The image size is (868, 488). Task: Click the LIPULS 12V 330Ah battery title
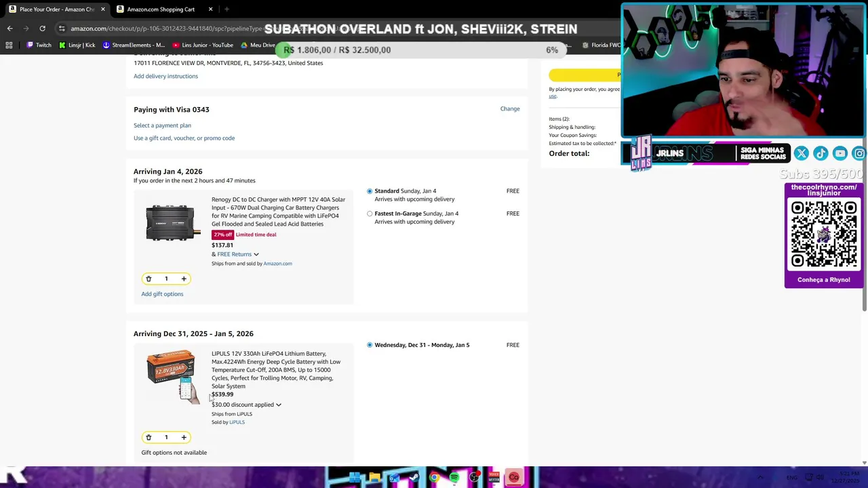pos(276,370)
